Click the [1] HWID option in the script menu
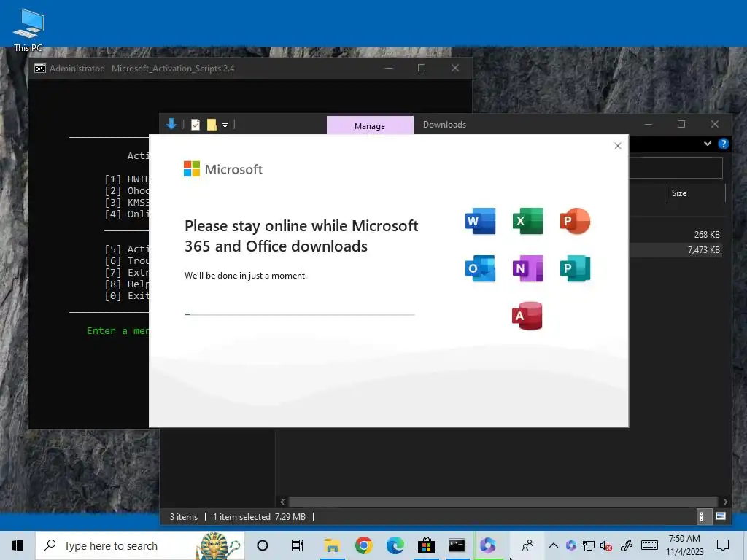Viewport: 747px width, 560px height. pos(127,179)
